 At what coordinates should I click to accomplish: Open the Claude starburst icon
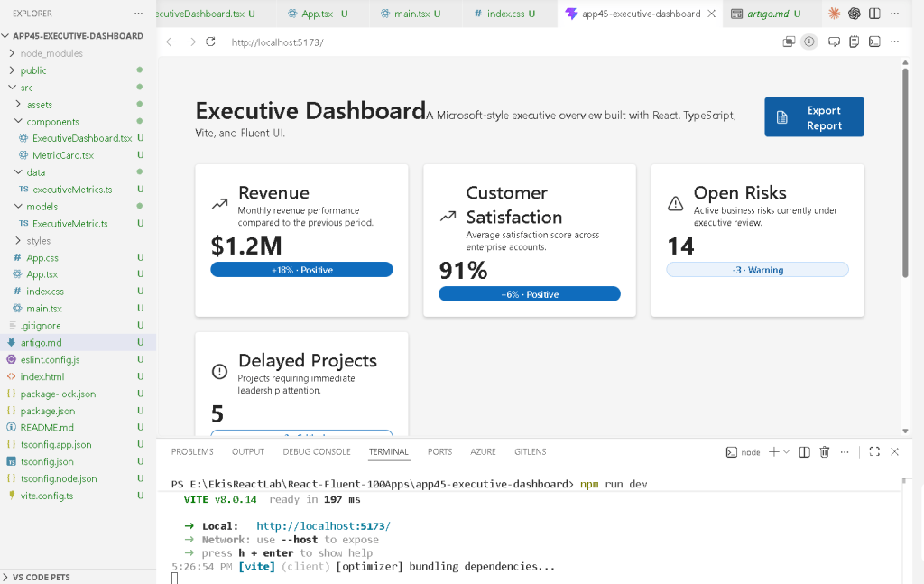click(834, 14)
